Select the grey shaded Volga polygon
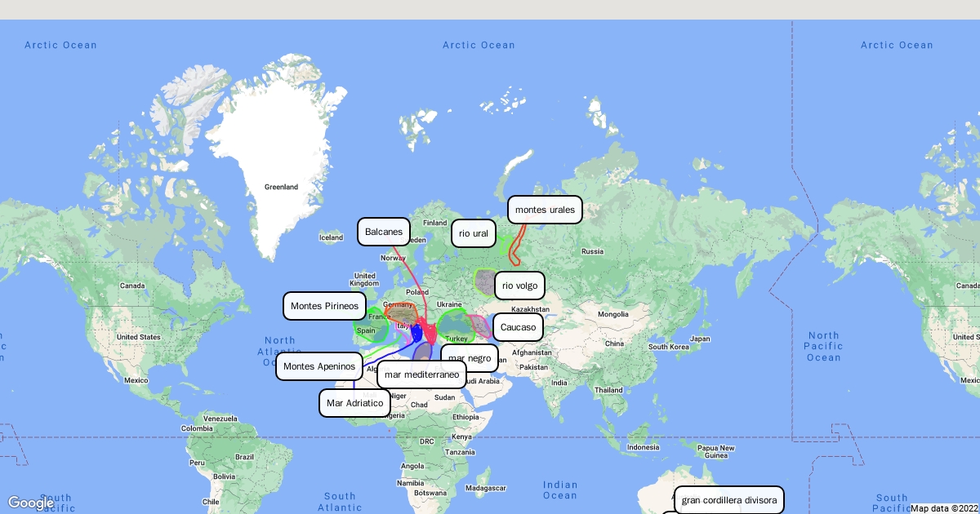Screen dimensions: 980x514 (x=485, y=283)
